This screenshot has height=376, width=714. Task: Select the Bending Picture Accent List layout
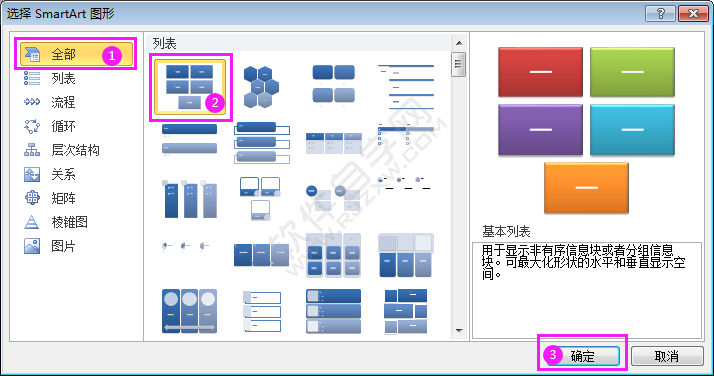[260, 199]
